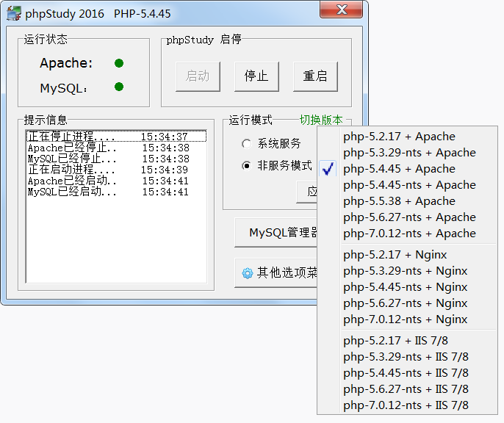504x423 pixels.
Task: Click the 重启 button
Action: (315, 77)
